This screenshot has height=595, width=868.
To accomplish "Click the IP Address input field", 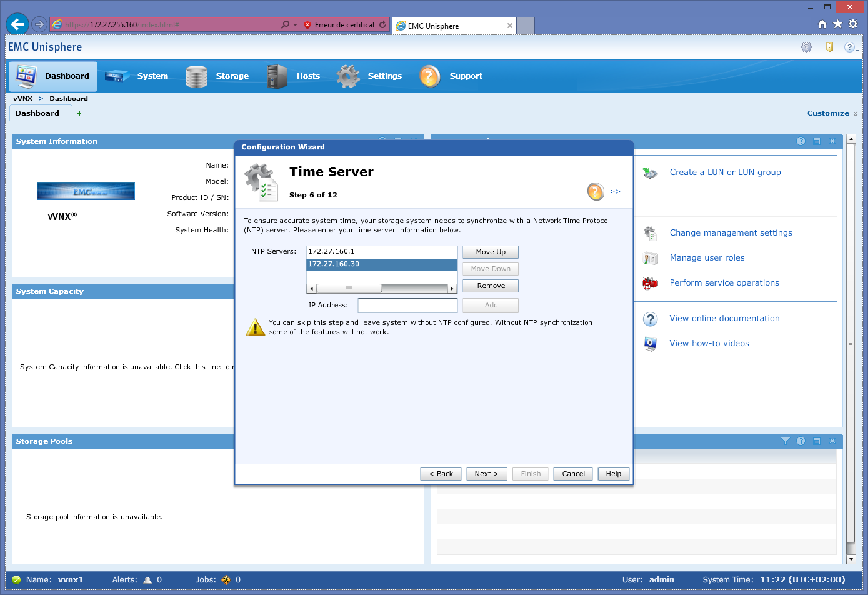I will [x=407, y=305].
